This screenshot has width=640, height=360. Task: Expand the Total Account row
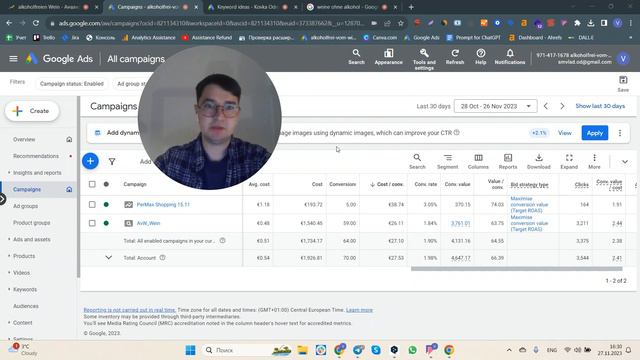coord(109,258)
